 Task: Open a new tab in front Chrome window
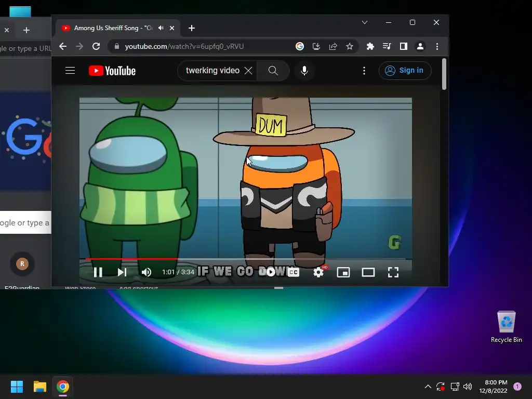tap(191, 28)
